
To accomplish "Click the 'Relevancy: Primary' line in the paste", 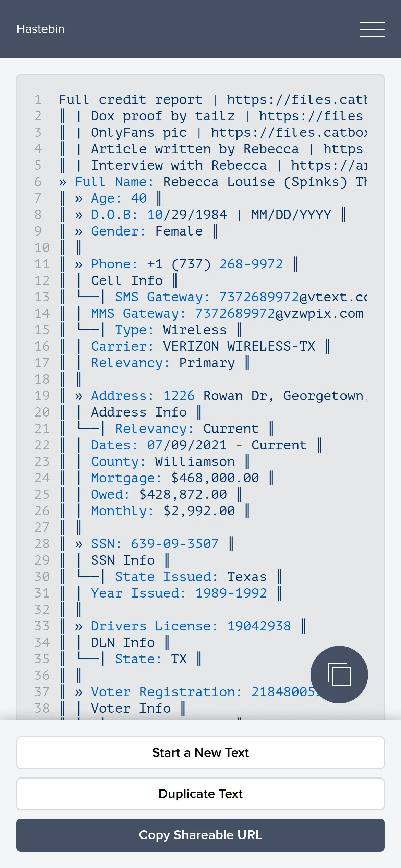I will click(x=163, y=363).
